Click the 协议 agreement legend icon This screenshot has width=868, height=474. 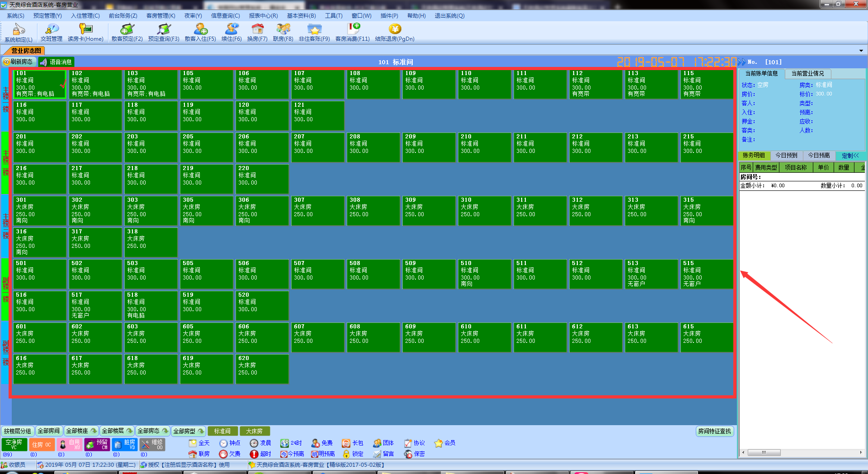tap(408, 443)
